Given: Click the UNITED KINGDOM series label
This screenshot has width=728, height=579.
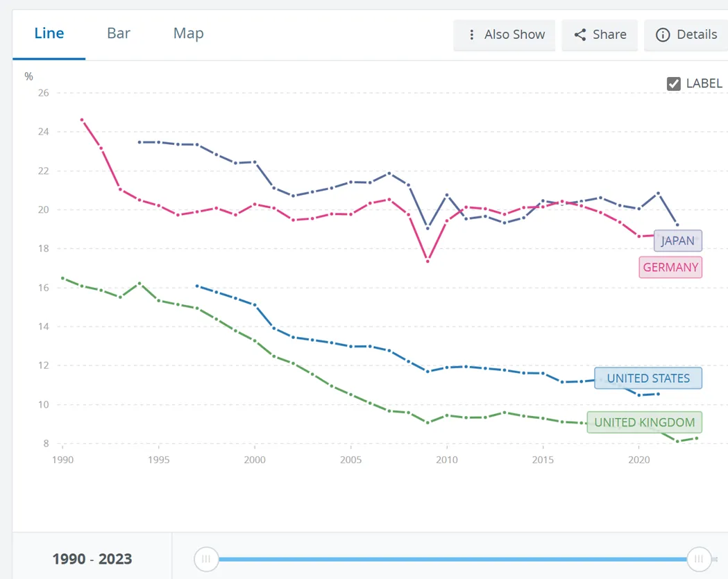Looking at the screenshot, I should point(644,422).
